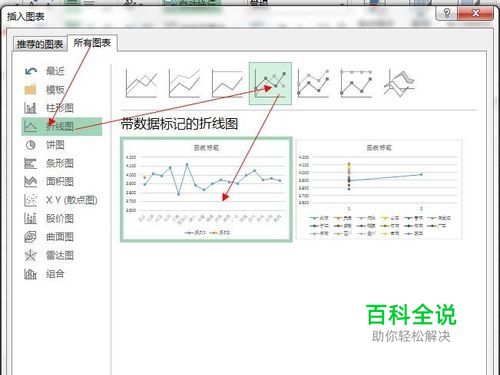Select the plain line chart subtype
Screen dimensions: 500x375
point(141,83)
